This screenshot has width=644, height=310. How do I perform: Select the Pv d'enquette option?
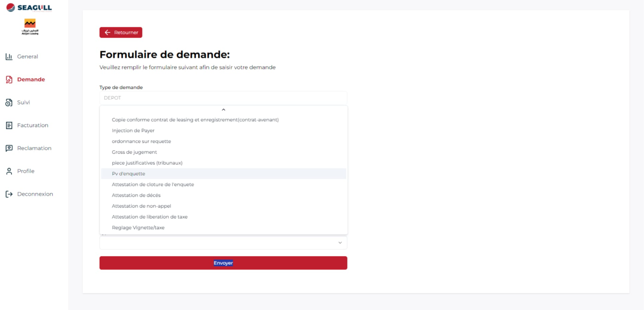click(x=129, y=174)
